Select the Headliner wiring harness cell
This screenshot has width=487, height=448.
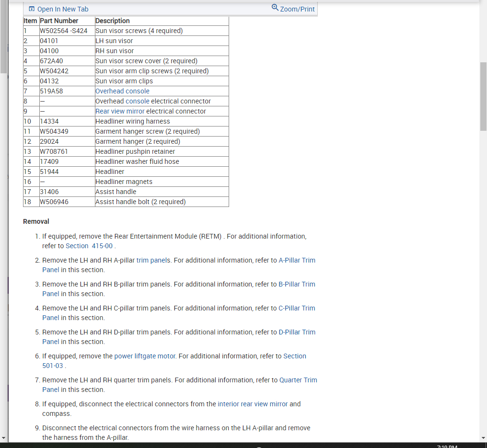coord(162,121)
